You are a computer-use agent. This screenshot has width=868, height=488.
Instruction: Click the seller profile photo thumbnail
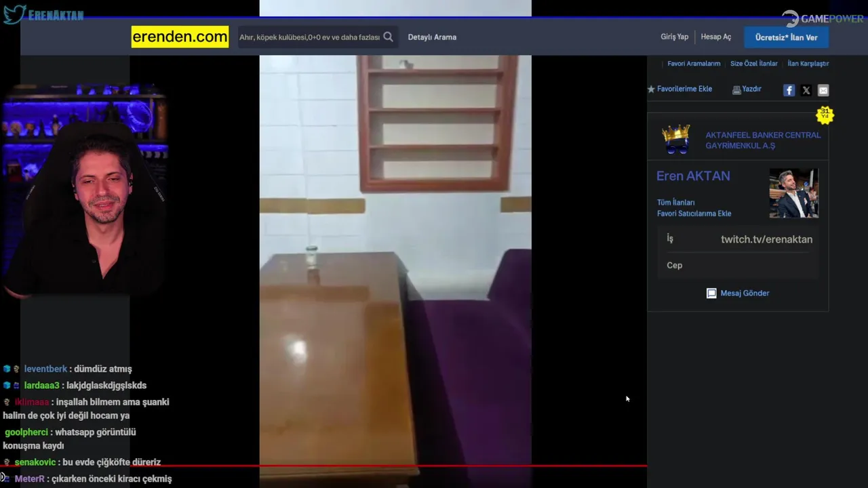point(793,193)
